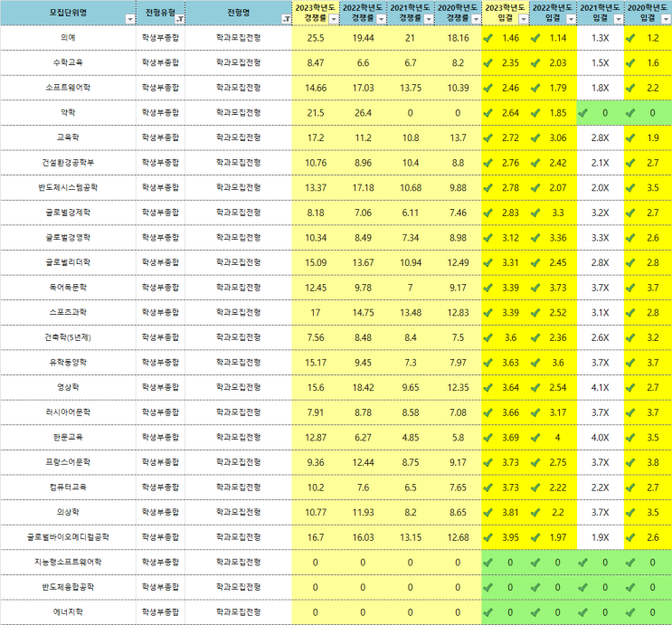Select the 반도체시스템공학 cell
This screenshot has width=672, height=625.
[68, 188]
